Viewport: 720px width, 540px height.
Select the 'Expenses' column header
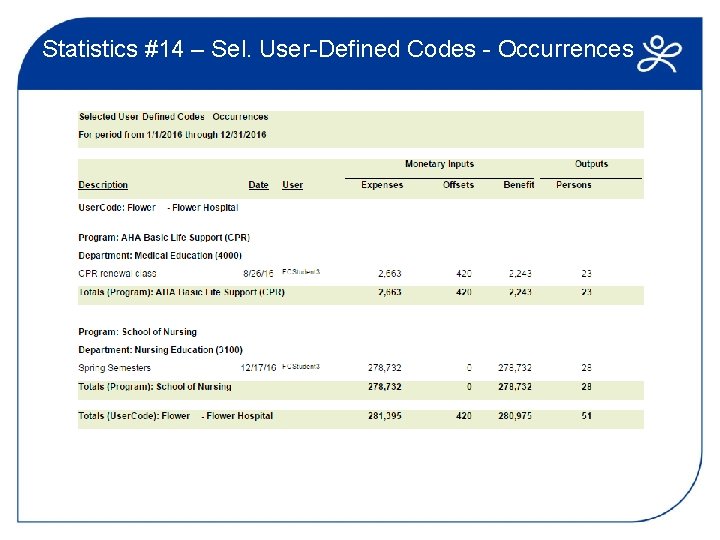coord(382,185)
